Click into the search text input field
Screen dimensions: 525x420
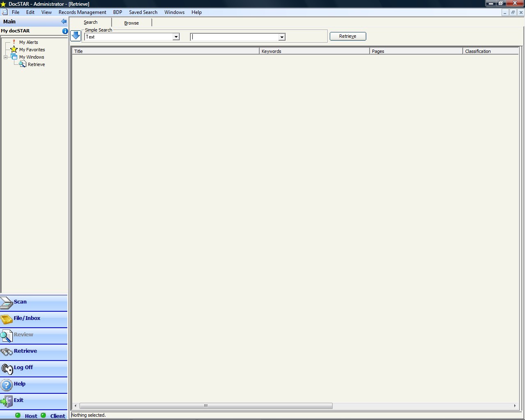[x=235, y=37]
